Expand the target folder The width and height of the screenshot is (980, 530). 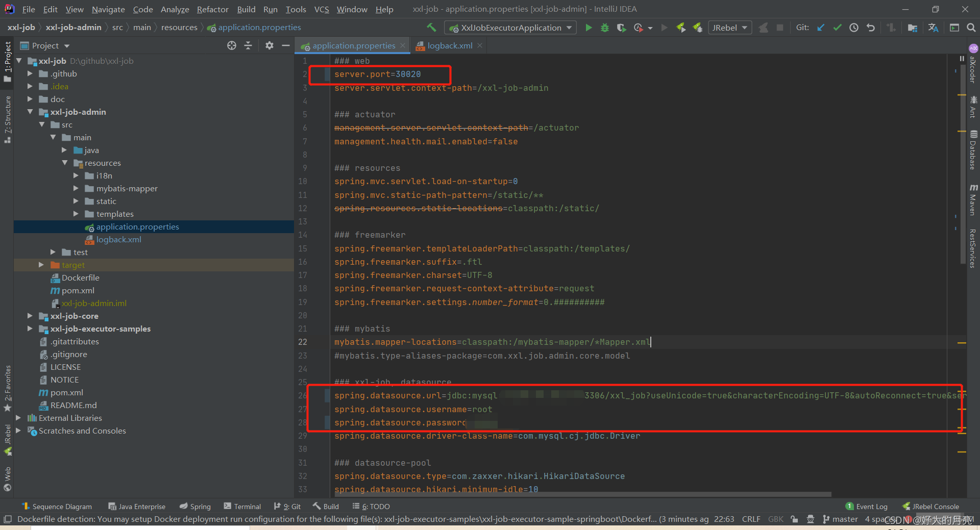41,265
